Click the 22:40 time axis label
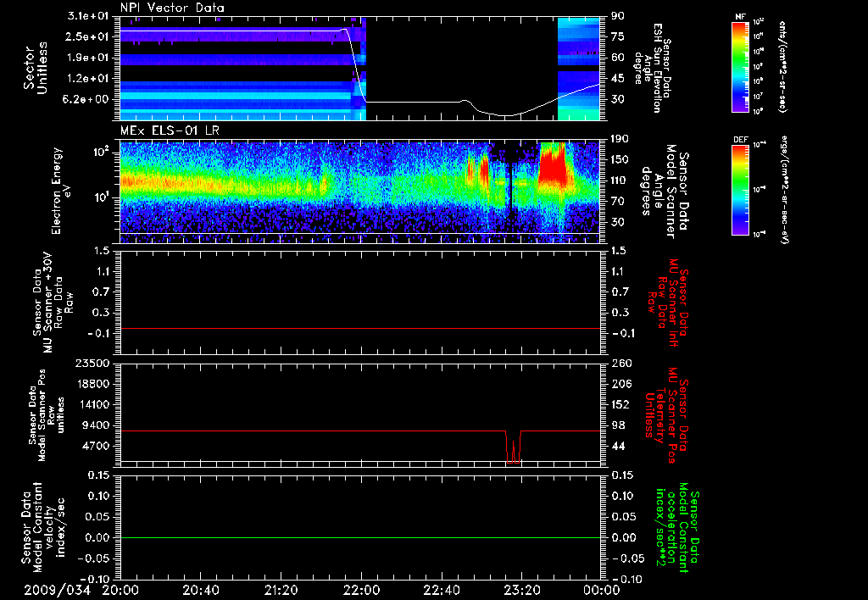Screen dimensions: 868x600 pos(441,590)
